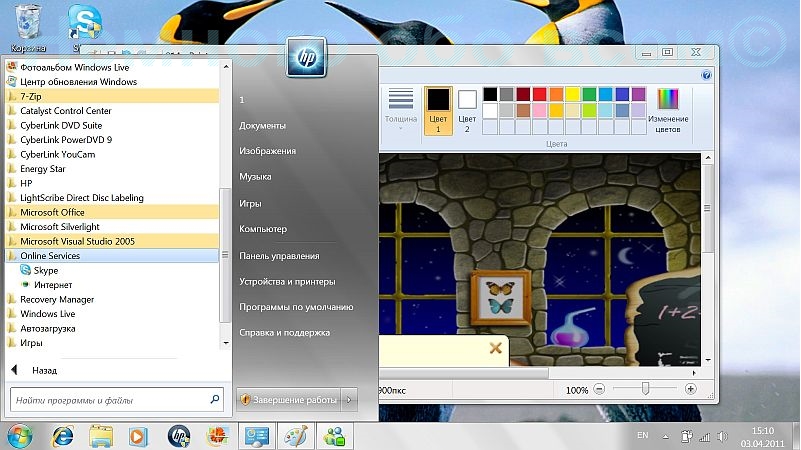Expand the shutdown options arrow

coord(348,400)
